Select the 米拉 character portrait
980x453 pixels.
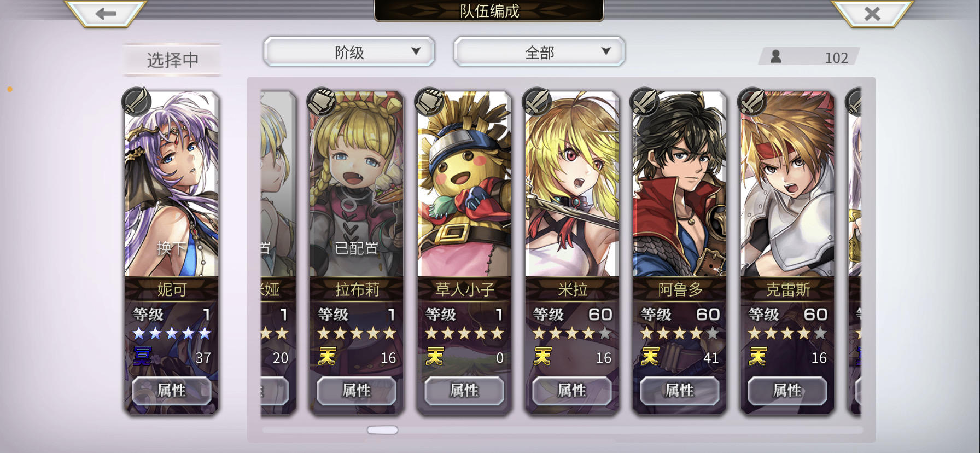(x=571, y=184)
